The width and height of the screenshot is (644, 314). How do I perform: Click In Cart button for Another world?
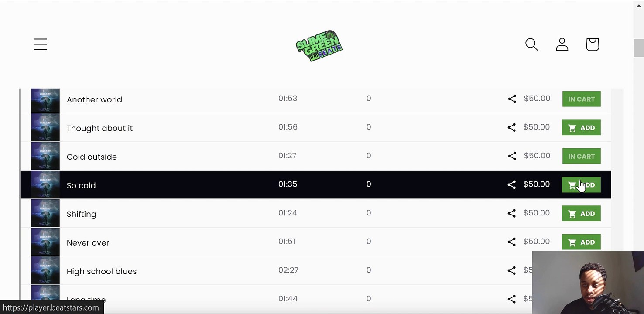click(x=582, y=99)
